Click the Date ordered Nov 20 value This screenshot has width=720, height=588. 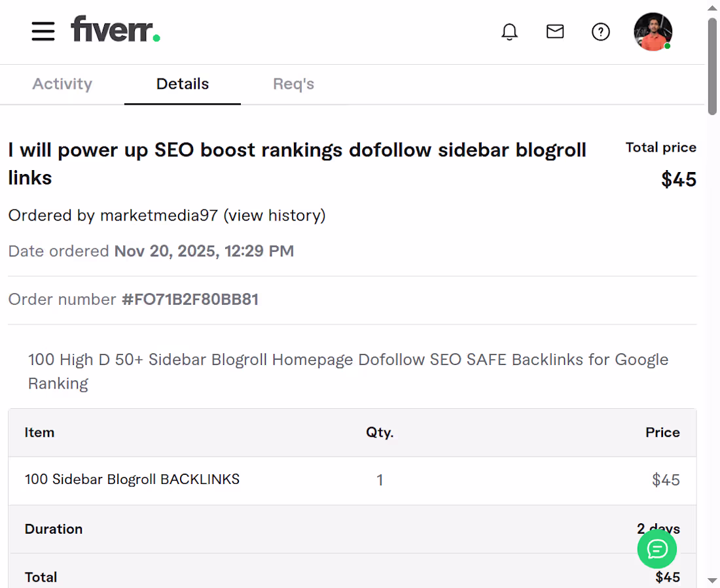(204, 251)
